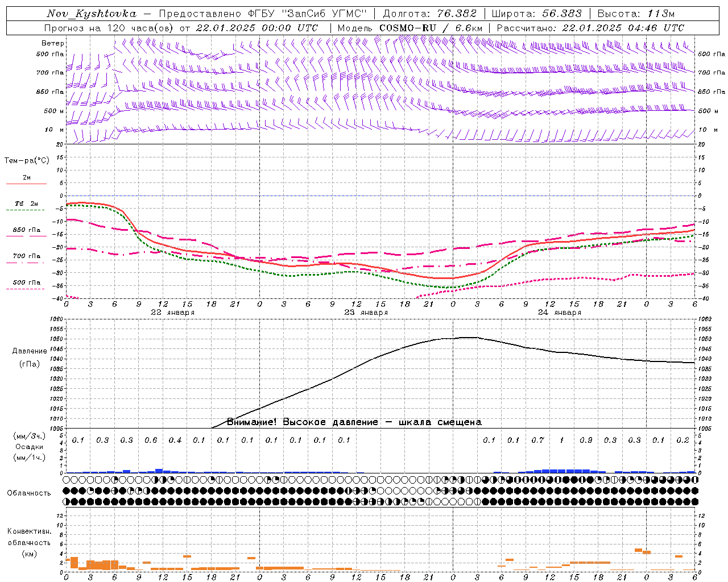This screenshot has width=728, height=582.
Task: Click the 0.4 precipitation value
Action: pyautogui.click(x=175, y=440)
